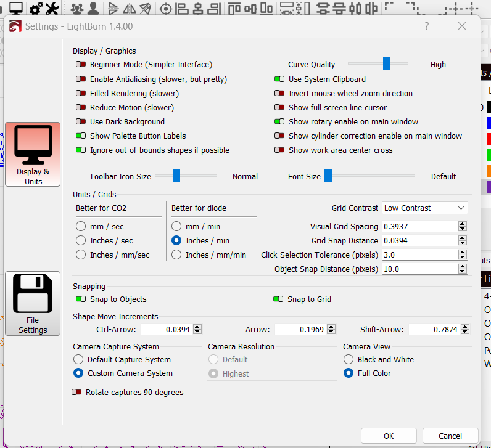Enable Rotate captures 90 degrees
The image size is (491, 448).
76,392
